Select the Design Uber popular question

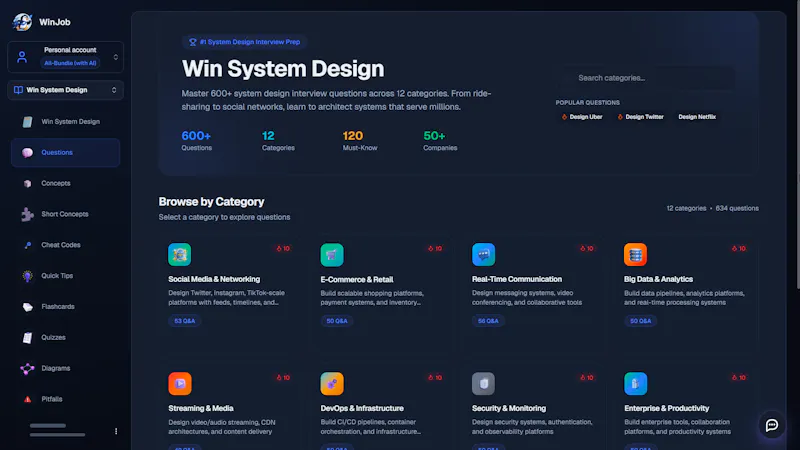[x=582, y=117]
